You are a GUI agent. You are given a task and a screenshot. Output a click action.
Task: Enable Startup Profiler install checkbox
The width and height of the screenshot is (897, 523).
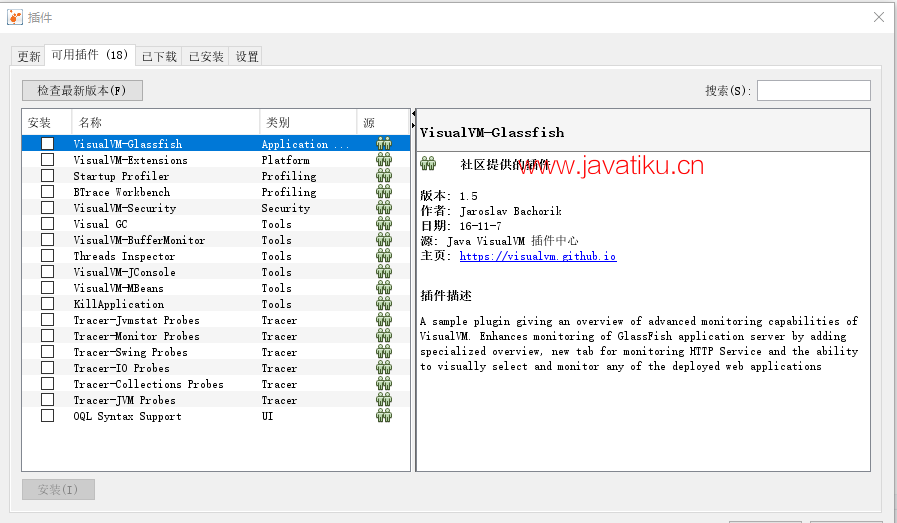pos(47,176)
